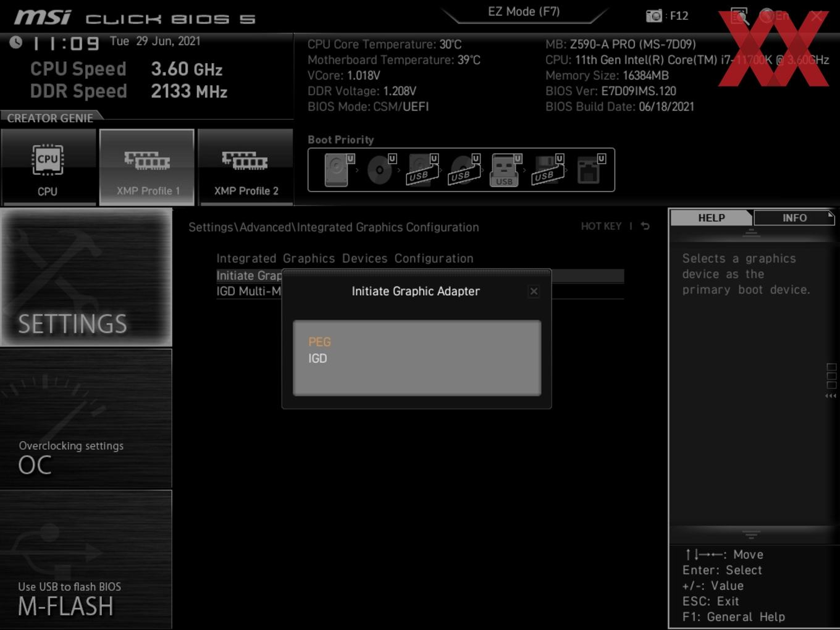Click the BIOS Build Date: 06/18/2021 text
The image size is (840, 630).
619,106
